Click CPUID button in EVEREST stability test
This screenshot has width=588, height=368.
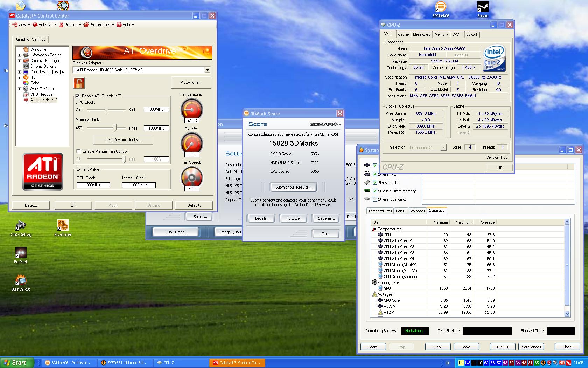pyautogui.click(x=502, y=347)
